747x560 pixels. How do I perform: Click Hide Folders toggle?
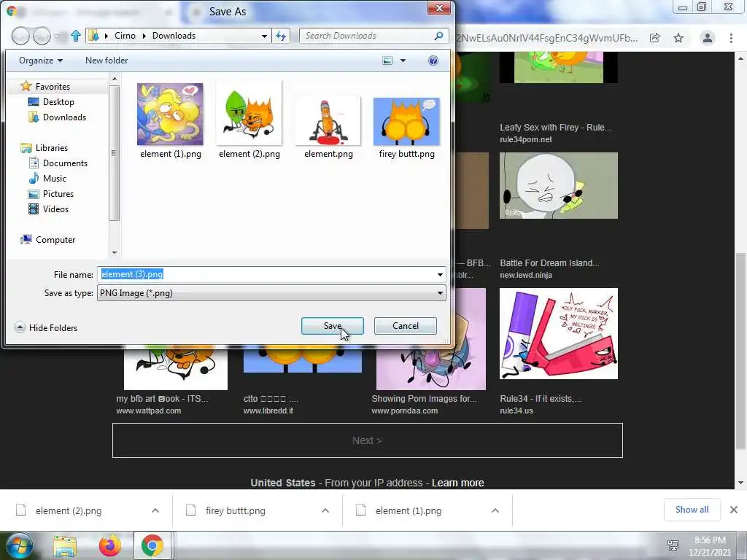(46, 327)
